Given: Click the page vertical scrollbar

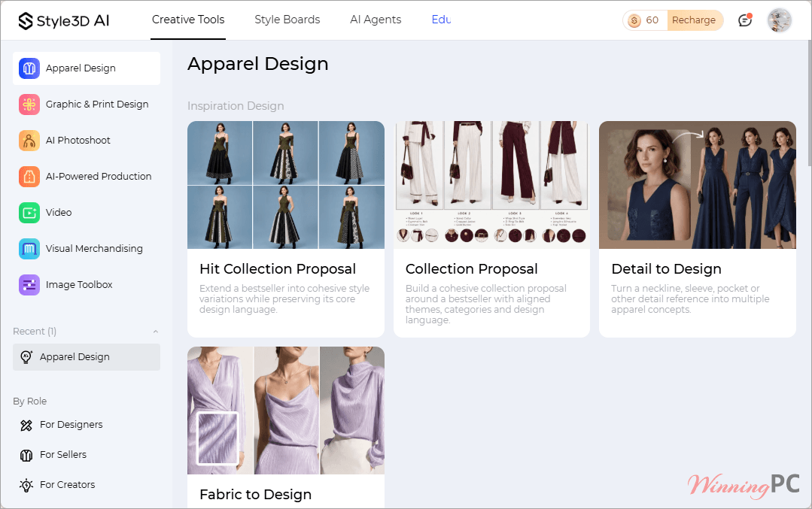Looking at the screenshot, I should pos(809,104).
